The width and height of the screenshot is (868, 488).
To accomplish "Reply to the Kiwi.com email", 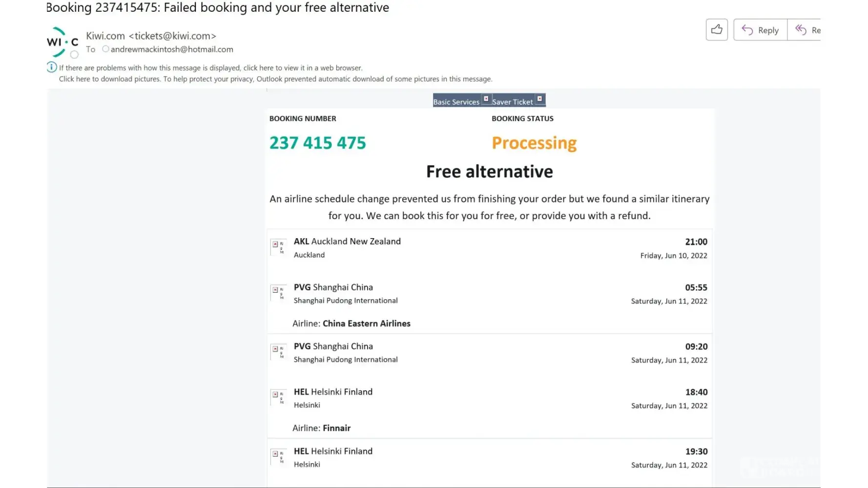I will click(x=760, y=30).
